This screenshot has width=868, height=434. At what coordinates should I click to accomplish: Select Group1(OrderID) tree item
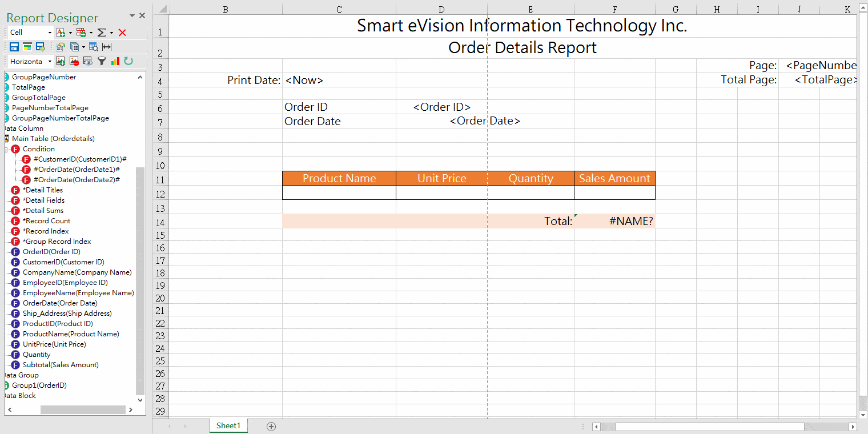point(39,385)
